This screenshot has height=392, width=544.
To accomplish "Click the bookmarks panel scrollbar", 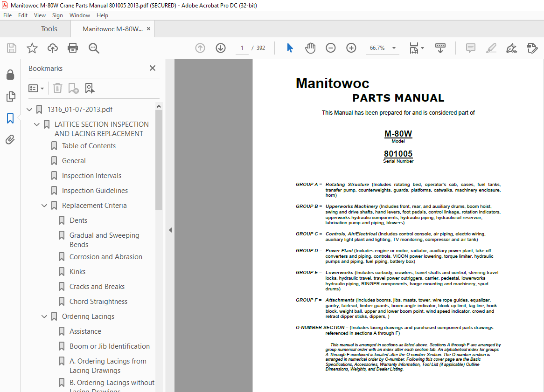I will pyautogui.click(x=159, y=159).
